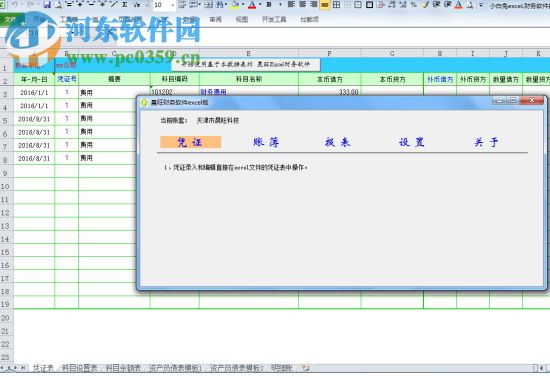
Task: Click the 账簿 button in dialog
Action: click(x=266, y=142)
